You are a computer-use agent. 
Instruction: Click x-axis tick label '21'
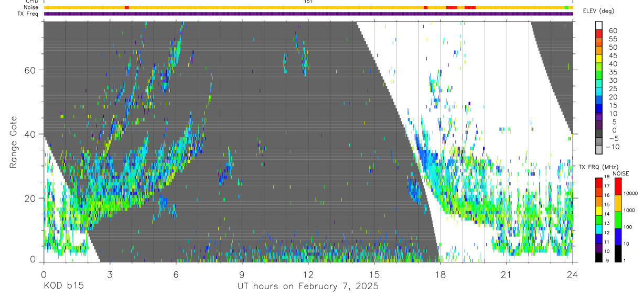click(x=506, y=274)
